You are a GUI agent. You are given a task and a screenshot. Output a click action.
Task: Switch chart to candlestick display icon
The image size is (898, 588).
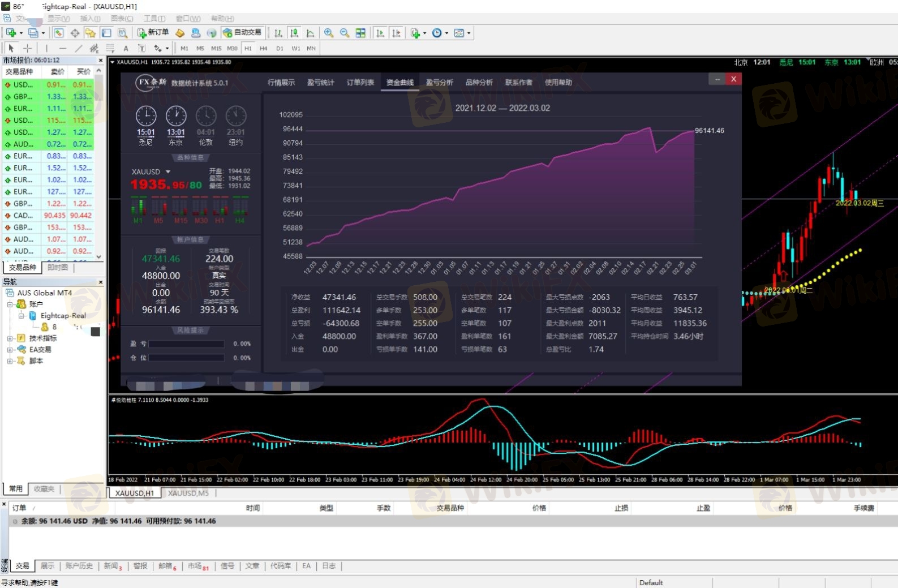pos(294,33)
